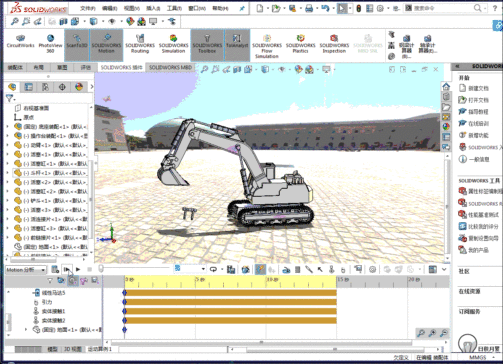Enable the SOLIDWORKS Flow Simulation add-in
The width and height of the screenshot is (503, 364).
pyautogui.click(x=267, y=46)
